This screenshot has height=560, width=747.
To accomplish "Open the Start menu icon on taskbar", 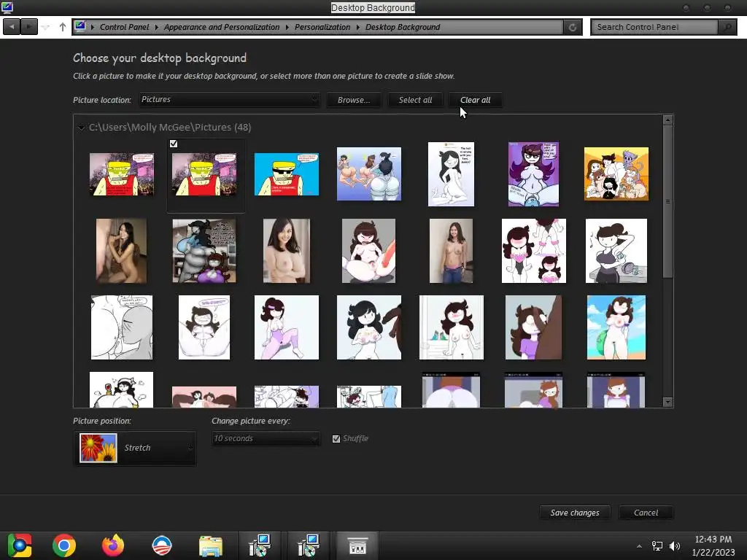I will tap(19, 545).
